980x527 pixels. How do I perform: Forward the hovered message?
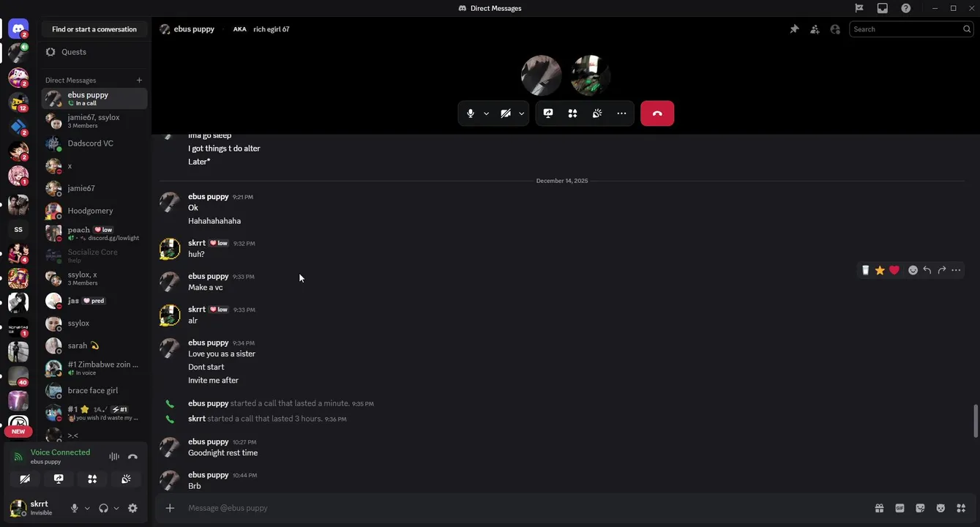coord(942,270)
